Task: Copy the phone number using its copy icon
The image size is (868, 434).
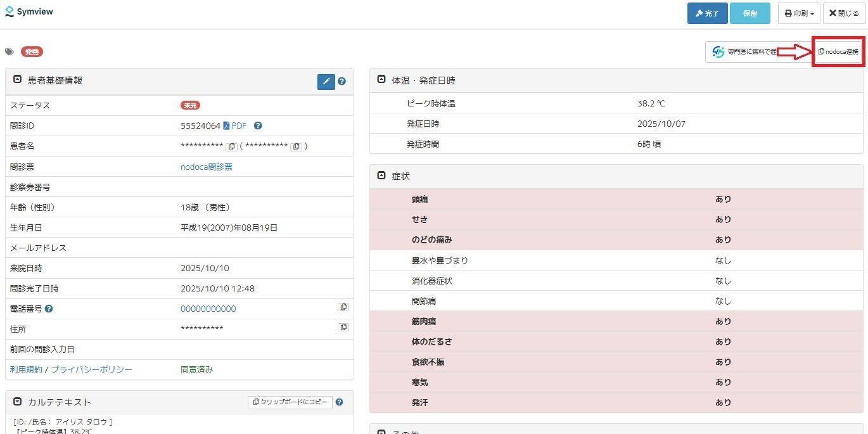Action: click(343, 307)
